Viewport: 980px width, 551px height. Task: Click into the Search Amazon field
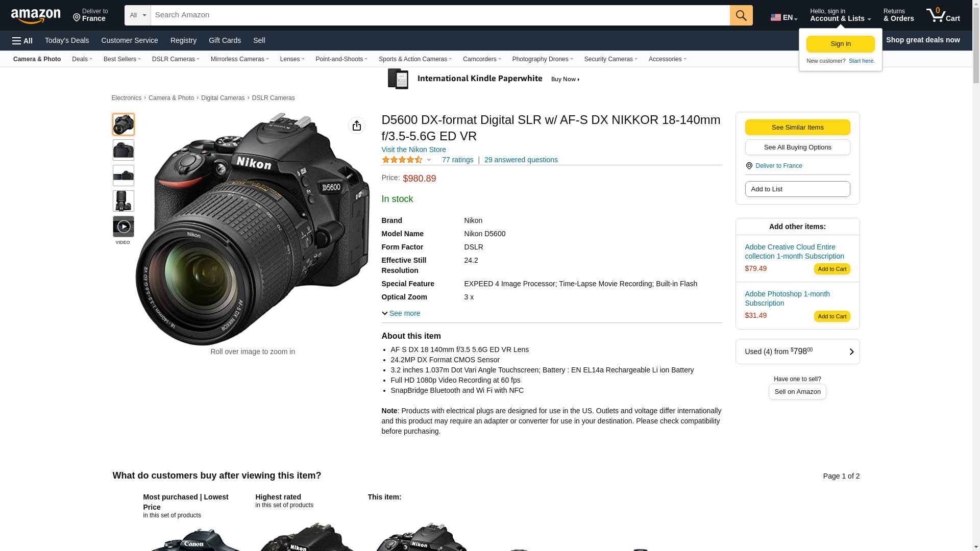[439, 15]
